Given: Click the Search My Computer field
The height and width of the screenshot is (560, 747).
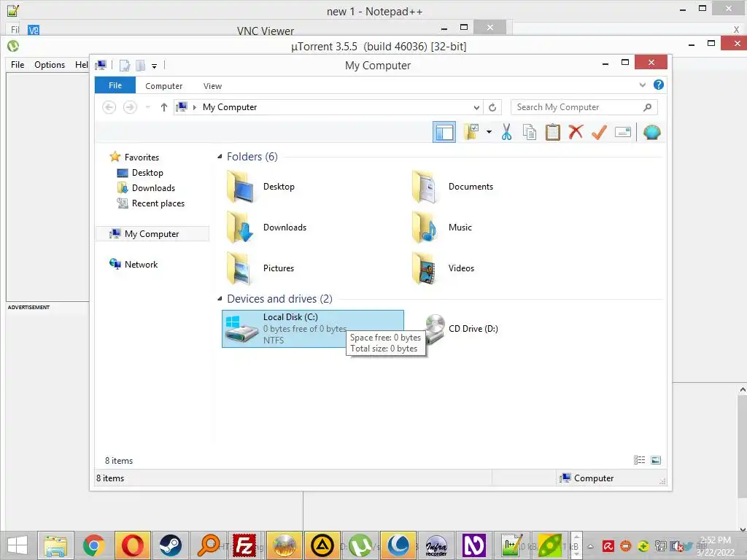Looking at the screenshot, I should pyautogui.click(x=584, y=107).
